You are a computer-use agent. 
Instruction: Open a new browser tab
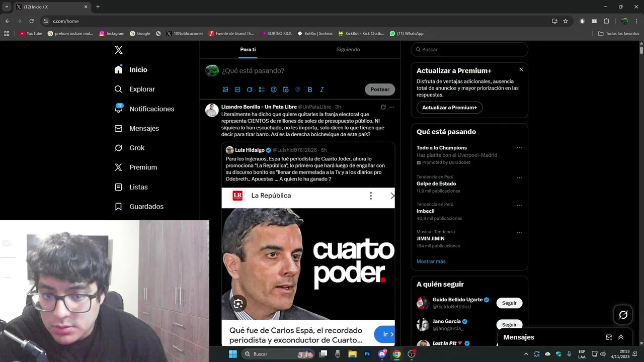98,7
